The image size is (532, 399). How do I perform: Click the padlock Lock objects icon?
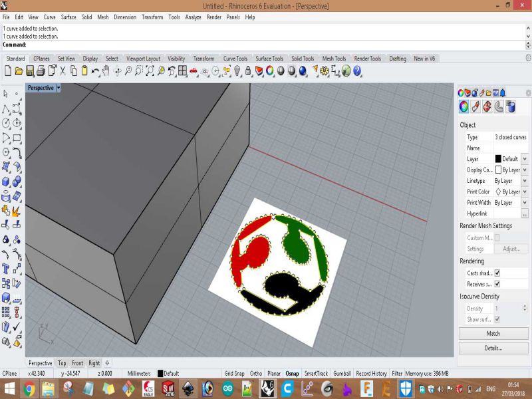coord(248,71)
